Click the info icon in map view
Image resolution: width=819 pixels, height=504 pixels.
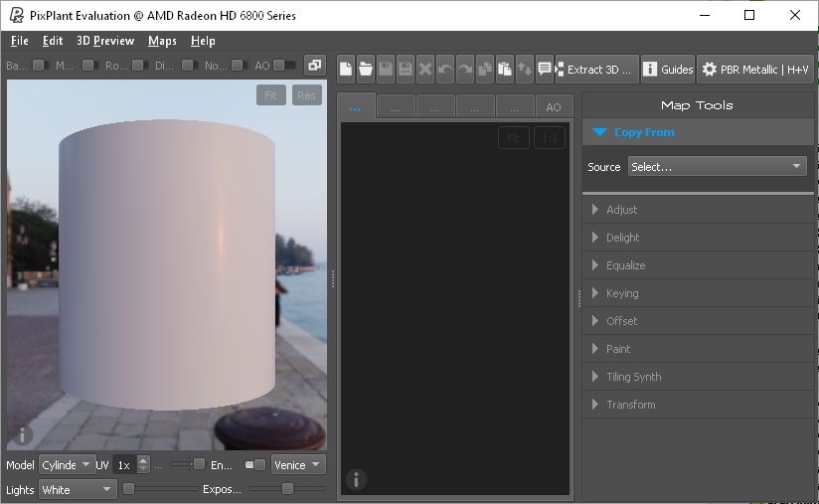(356, 480)
